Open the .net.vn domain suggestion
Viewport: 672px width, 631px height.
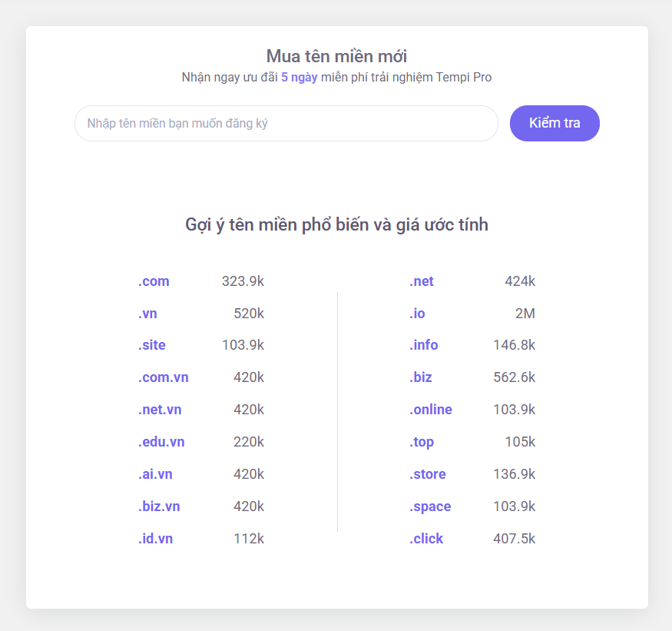(160, 410)
